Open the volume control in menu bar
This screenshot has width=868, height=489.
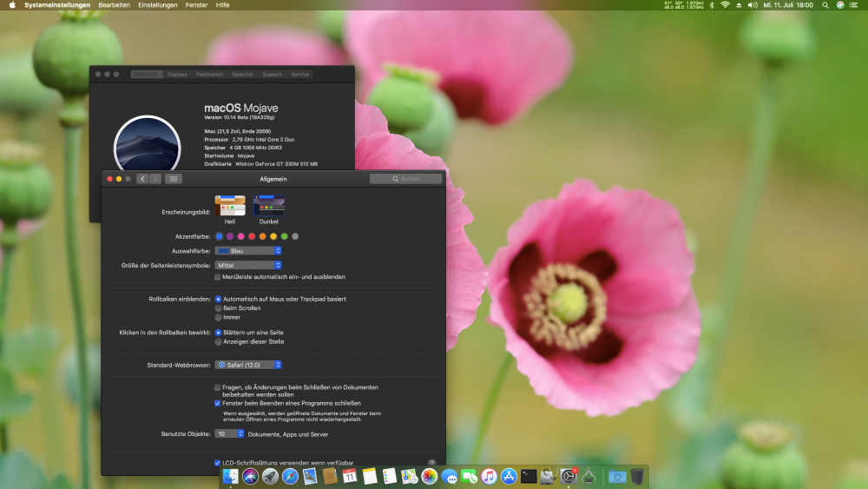point(753,5)
